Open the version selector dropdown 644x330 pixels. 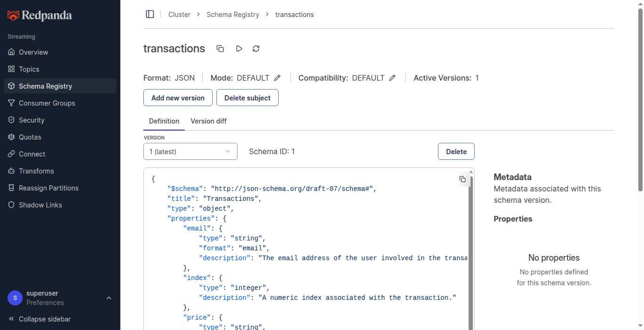(190, 151)
